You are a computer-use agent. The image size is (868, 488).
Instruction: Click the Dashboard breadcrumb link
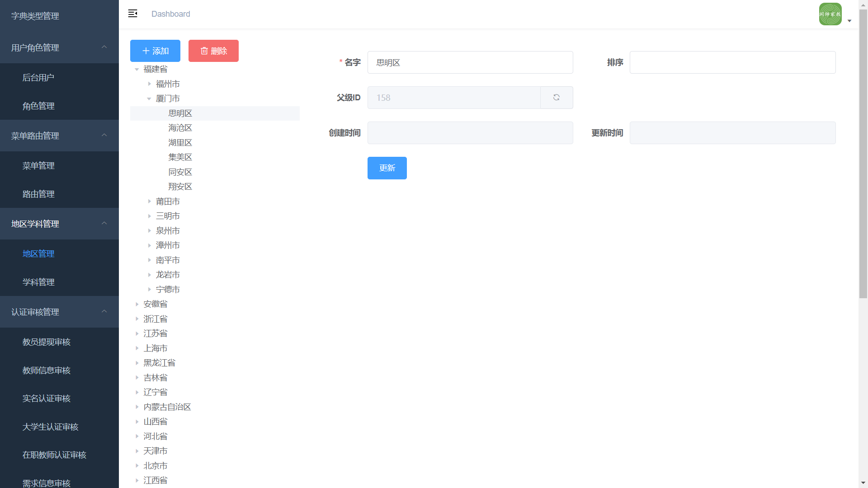tap(170, 14)
